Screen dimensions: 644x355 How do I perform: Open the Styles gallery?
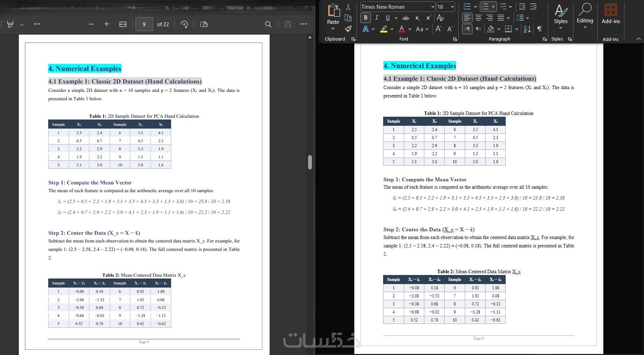(x=561, y=17)
